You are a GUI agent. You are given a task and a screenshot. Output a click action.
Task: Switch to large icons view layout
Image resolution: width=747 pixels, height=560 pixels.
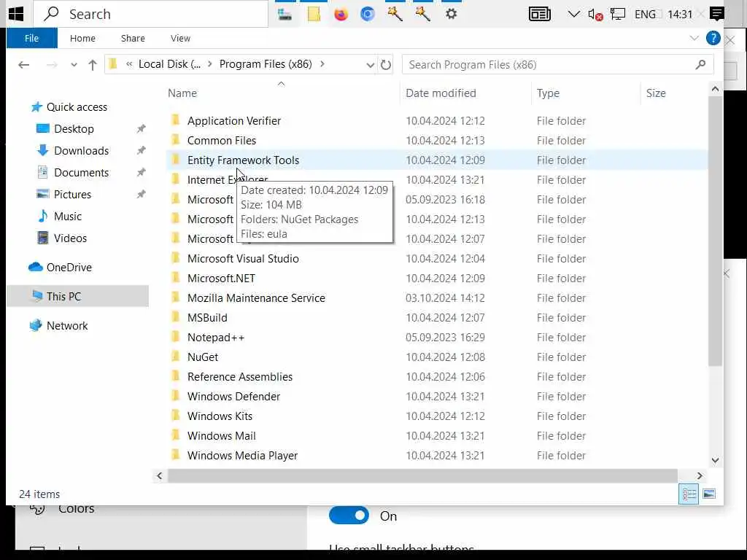(x=709, y=494)
